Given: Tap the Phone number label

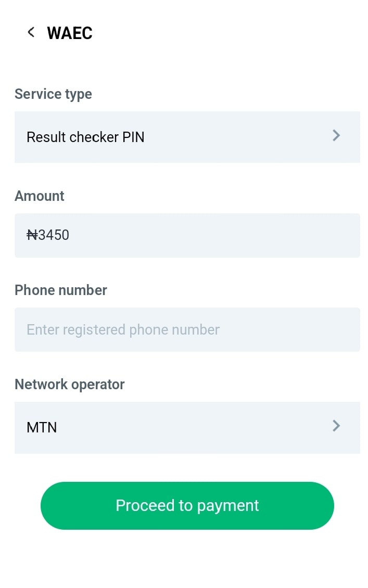Looking at the screenshot, I should (60, 290).
